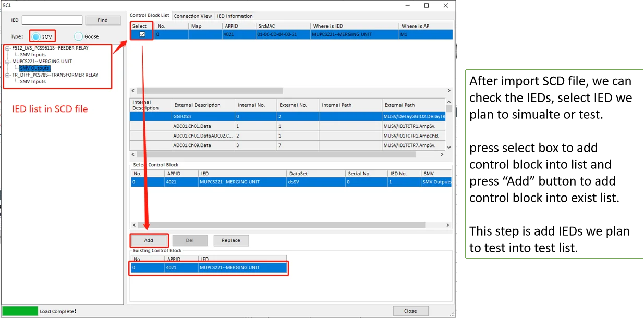
Task: Select SMV Inputs under FEEDER RELAY
Action: coord(33,55)
